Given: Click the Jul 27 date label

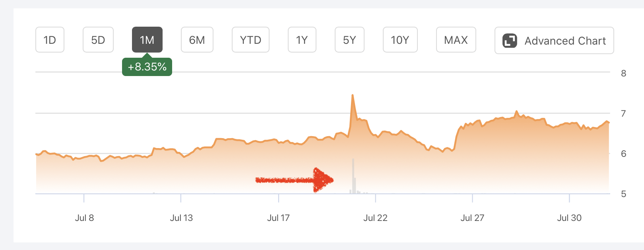Looking at the screenshot, I should [x=472, y=218].
